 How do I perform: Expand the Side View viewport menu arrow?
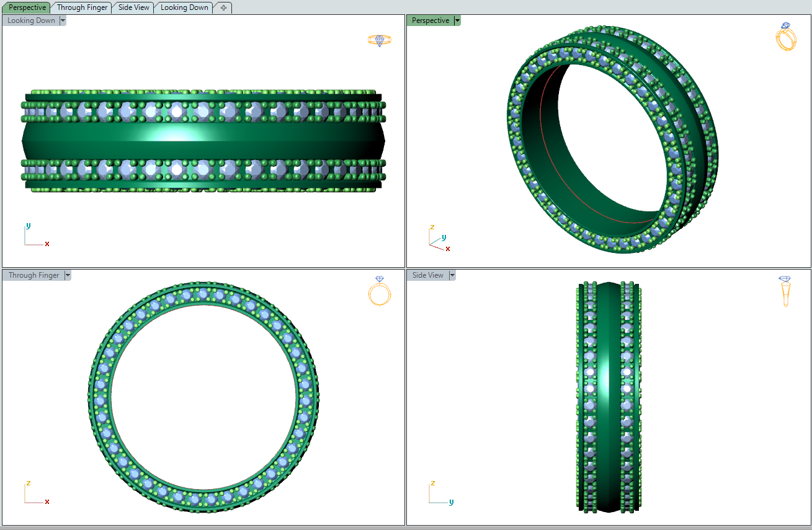click(x=452, y=275)
